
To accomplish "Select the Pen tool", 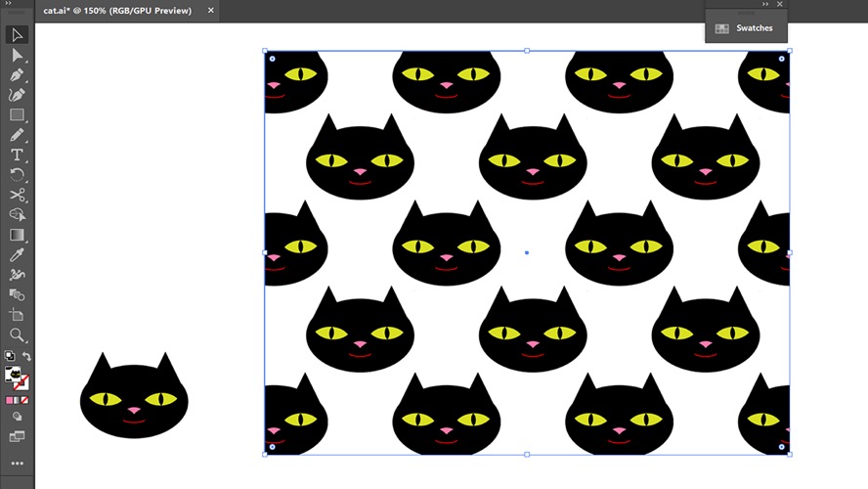I will pos(18,74).
